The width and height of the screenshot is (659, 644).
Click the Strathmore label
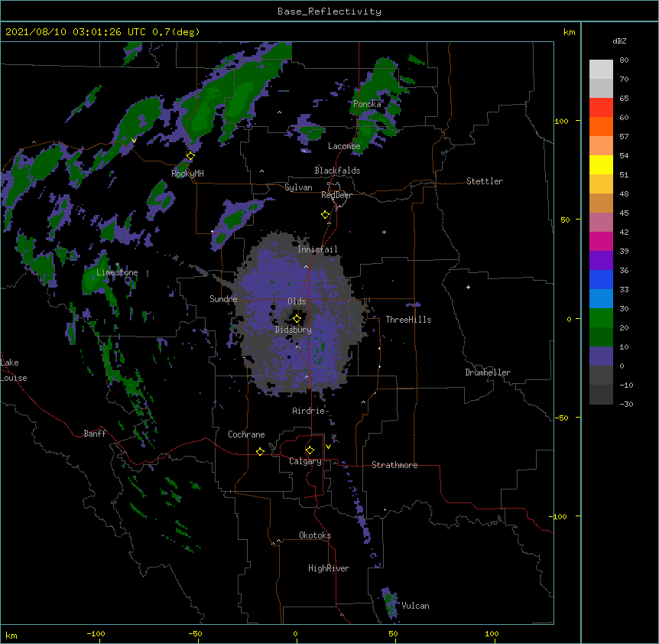pyautogui.click(x=394, y=465)
